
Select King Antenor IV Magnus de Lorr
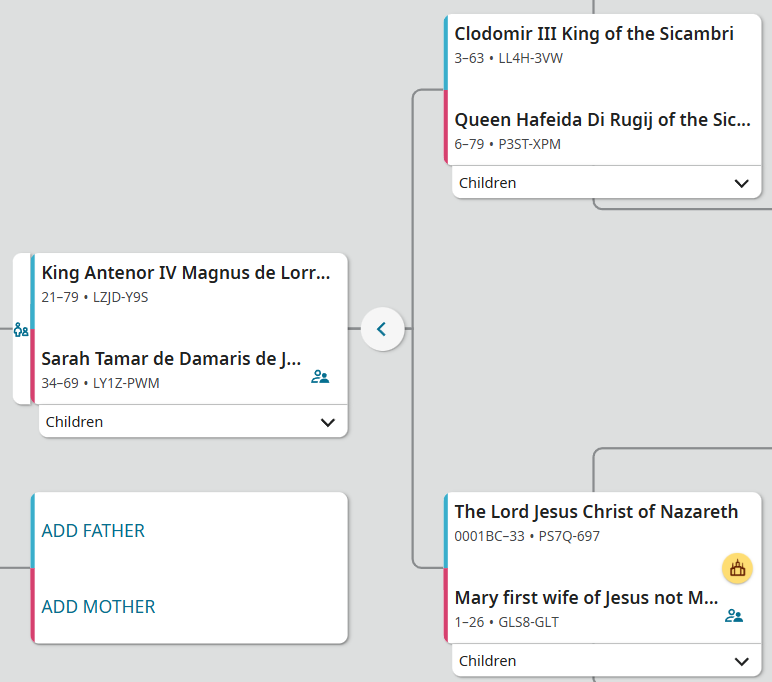coord(186,273)
